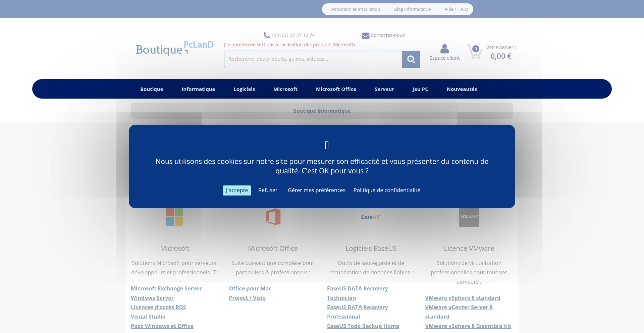Viewport: 644px width, 333px height.
Task: Click the Votre panier label
Action: [501, 47]
